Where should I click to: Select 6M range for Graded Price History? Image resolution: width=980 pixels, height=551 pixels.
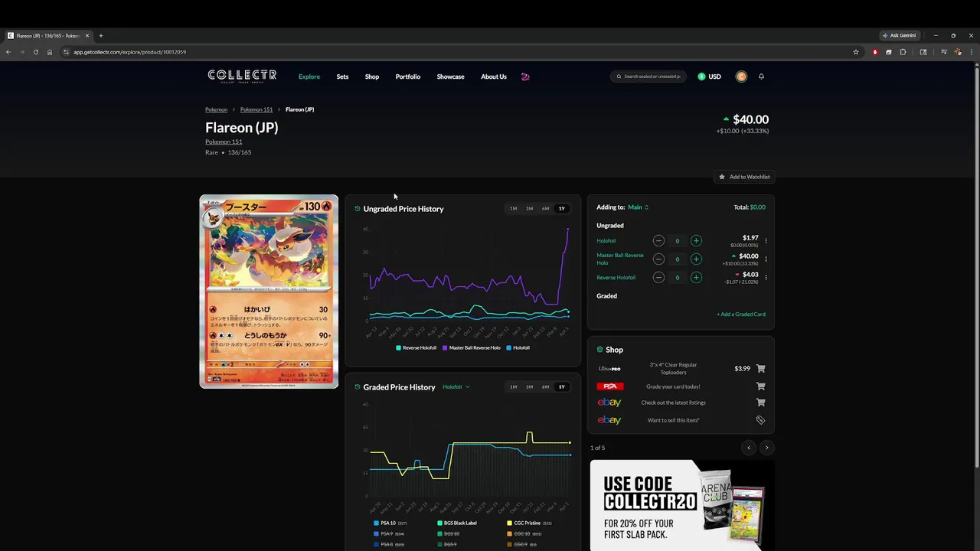pos(545,386)
